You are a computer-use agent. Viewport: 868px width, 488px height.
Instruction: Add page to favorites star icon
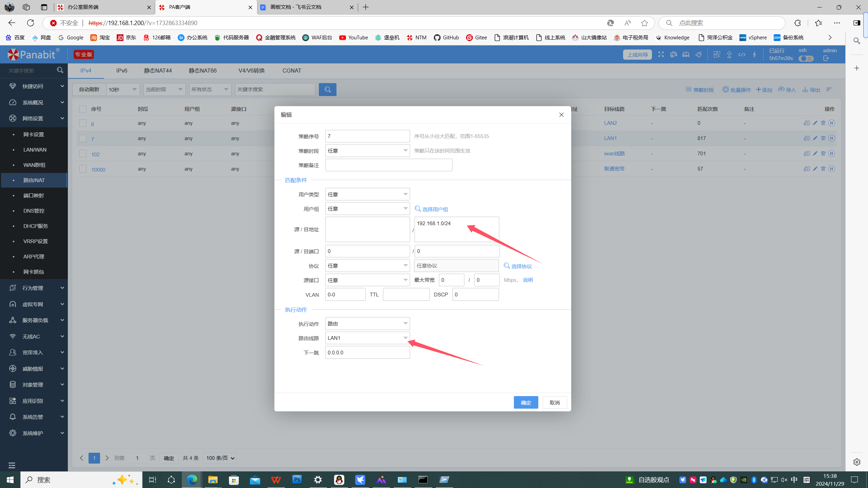coord(644,23)
